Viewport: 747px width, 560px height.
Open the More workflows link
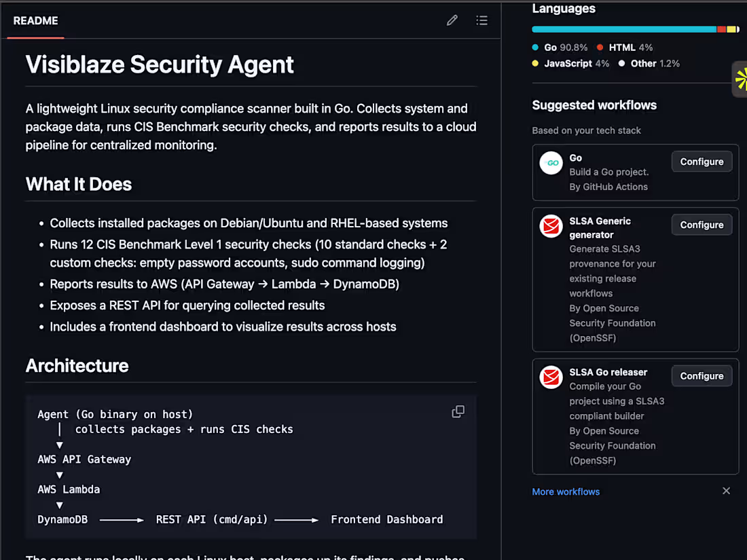click(566, 491)
